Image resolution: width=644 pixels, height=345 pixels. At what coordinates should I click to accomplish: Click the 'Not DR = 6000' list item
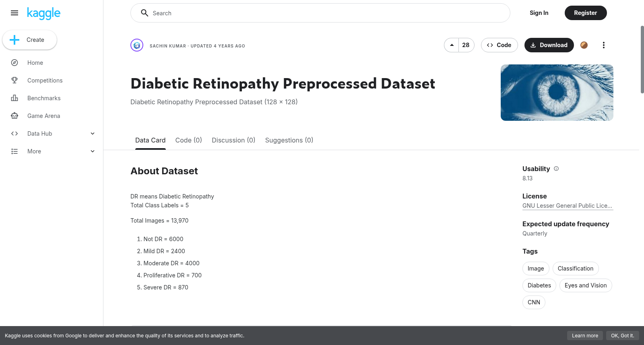coord(163,239)
